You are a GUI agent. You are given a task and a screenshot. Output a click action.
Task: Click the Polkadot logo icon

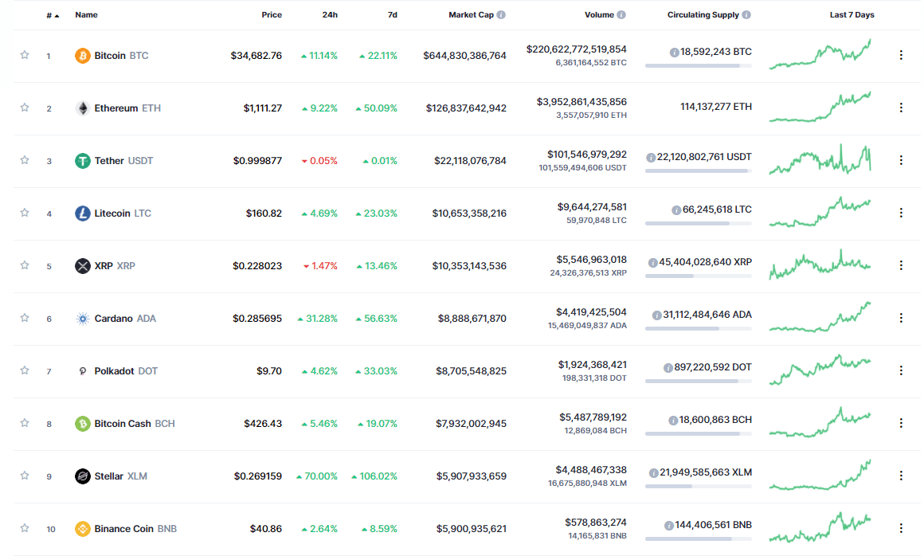tap(83, 371)
